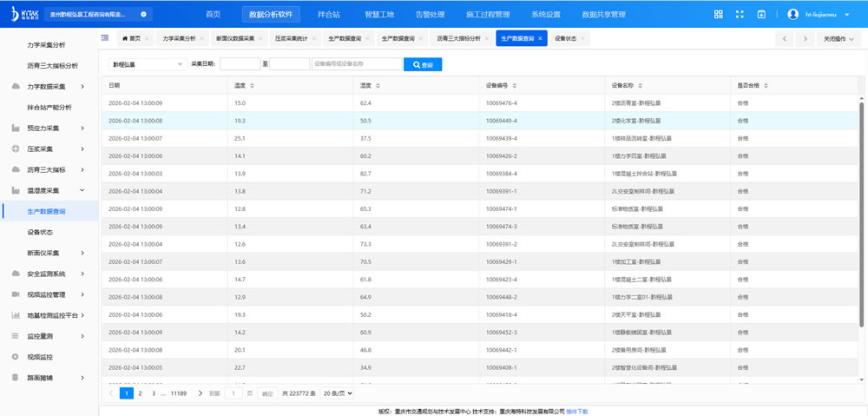Image resolution: width=868 pixels, height=416 pixels.
Task: Switch to the 沥青三大指标分析 tab
Action: [458, 39]
